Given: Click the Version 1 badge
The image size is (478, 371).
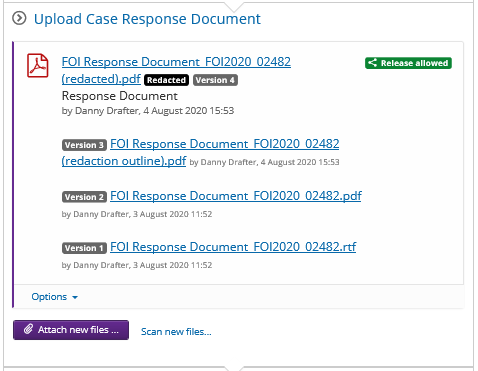Looking at the screenshot, I should coord(84,248).
